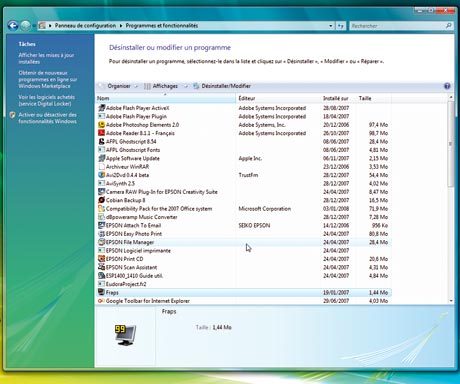
Task: Click the Adobe Reader 8.1.1 program icon
Action: point(101,133)
